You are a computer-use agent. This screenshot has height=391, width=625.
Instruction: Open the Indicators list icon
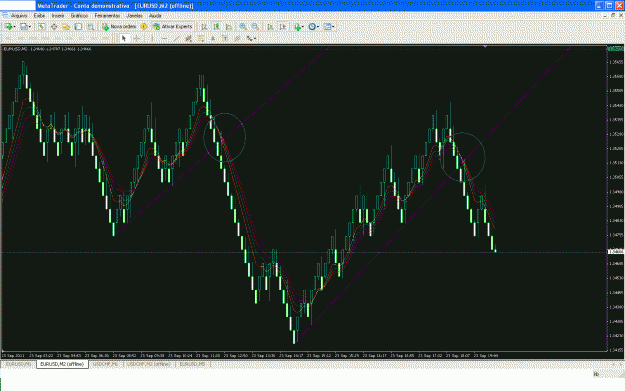(x=297, y=27)
